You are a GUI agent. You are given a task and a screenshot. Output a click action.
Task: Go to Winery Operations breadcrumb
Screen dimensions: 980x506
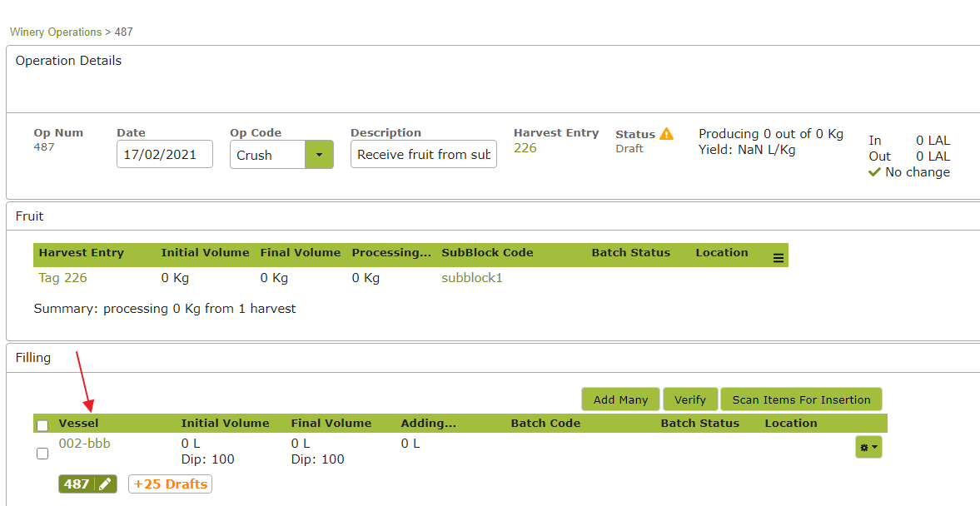[56, 32]
